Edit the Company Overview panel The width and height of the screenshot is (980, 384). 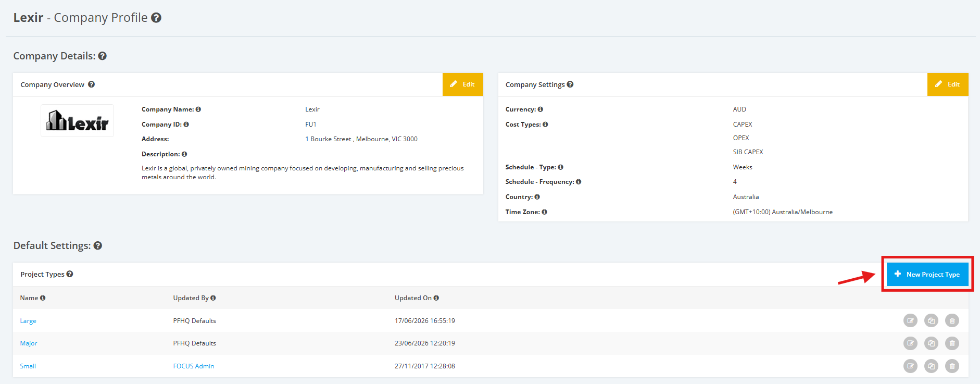click(463, 84)
